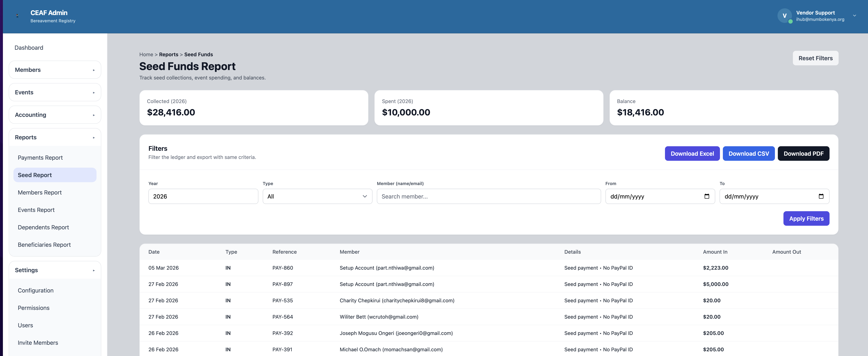Open the Type dropdown showing All
Screen dimensions: 868x356
[317, 196]
